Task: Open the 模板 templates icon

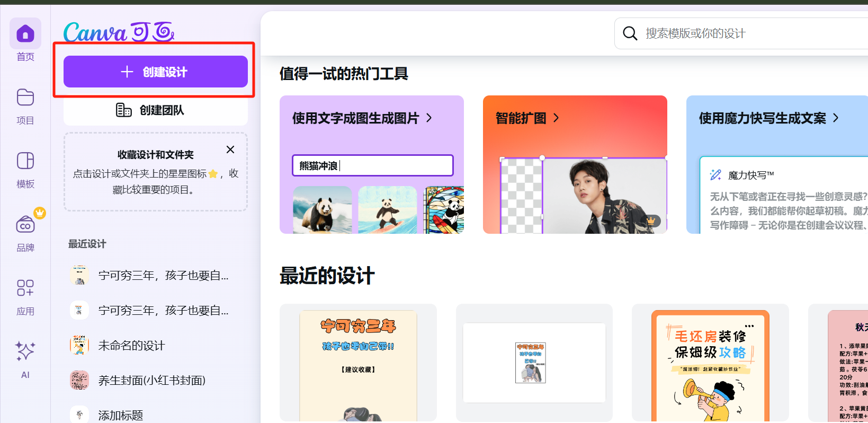Action: 25,161
